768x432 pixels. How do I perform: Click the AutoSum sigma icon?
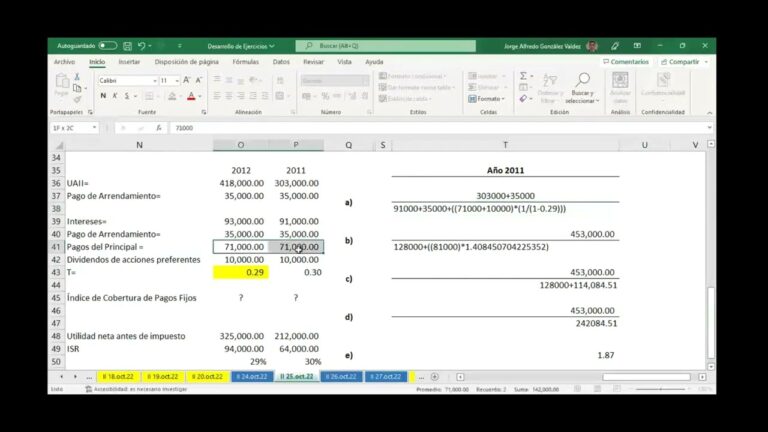click(x=523, y=76)
